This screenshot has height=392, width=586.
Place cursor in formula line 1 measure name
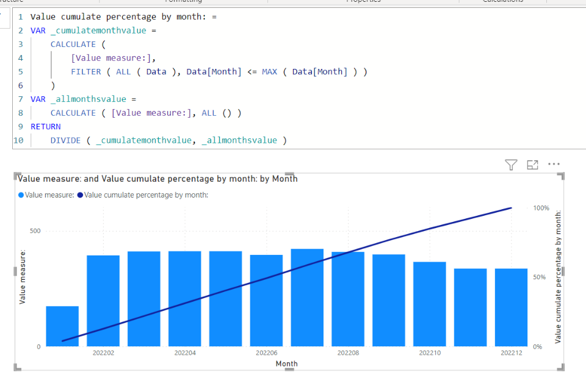coord(118,17)
